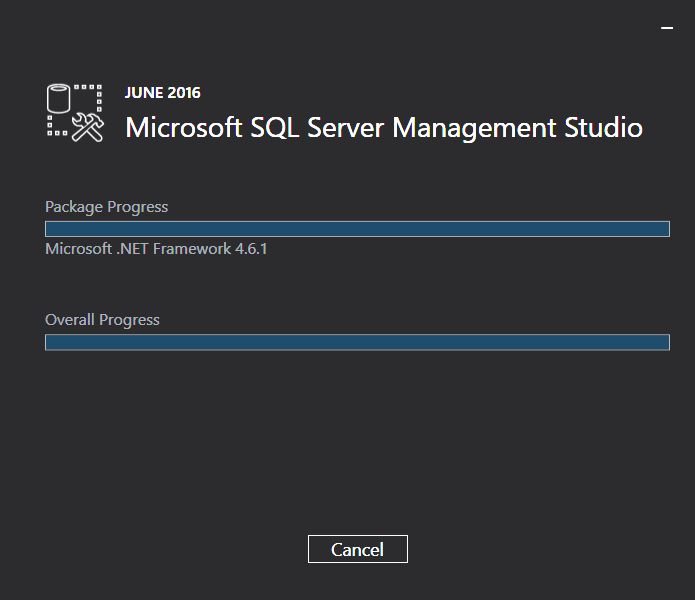Click the JUNE 2016 release label
Image resolution: width=695 pixels, height=600 pixels.
pos(162,93)
